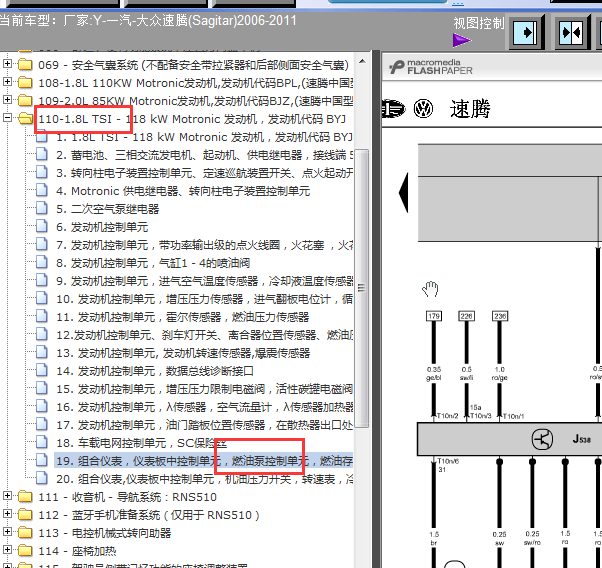Open 2. 蓄电池、三相交流发电机 page

[204, 155]
